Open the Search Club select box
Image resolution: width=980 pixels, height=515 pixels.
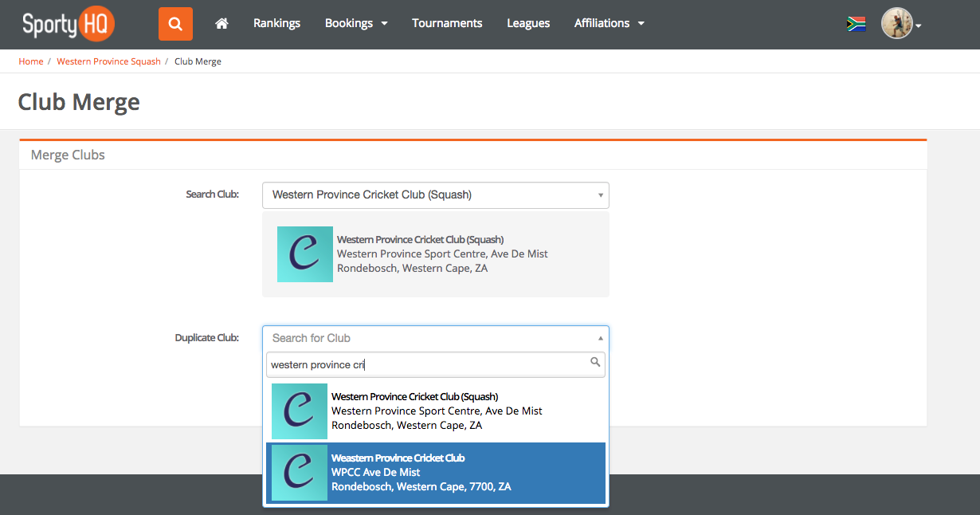[436, 195]
